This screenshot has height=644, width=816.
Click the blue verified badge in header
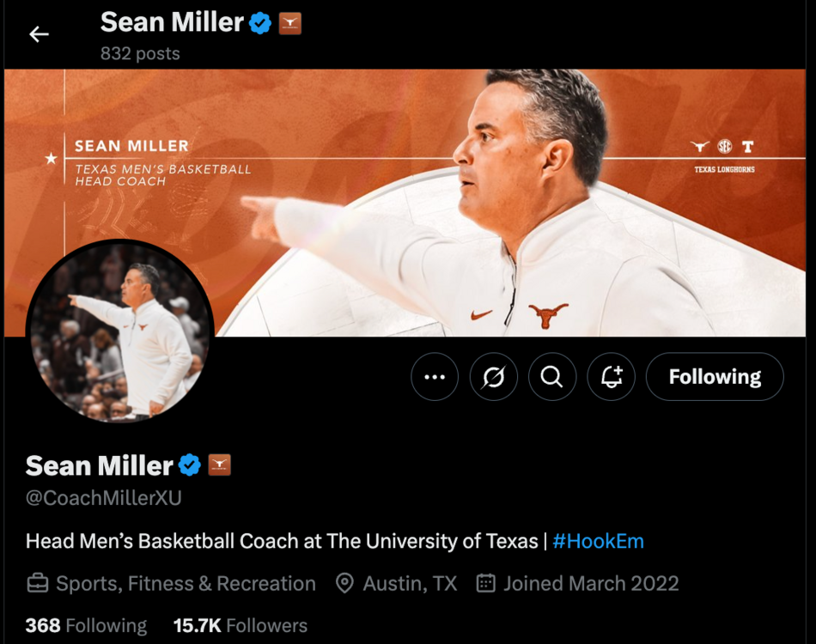pos(260,23)
